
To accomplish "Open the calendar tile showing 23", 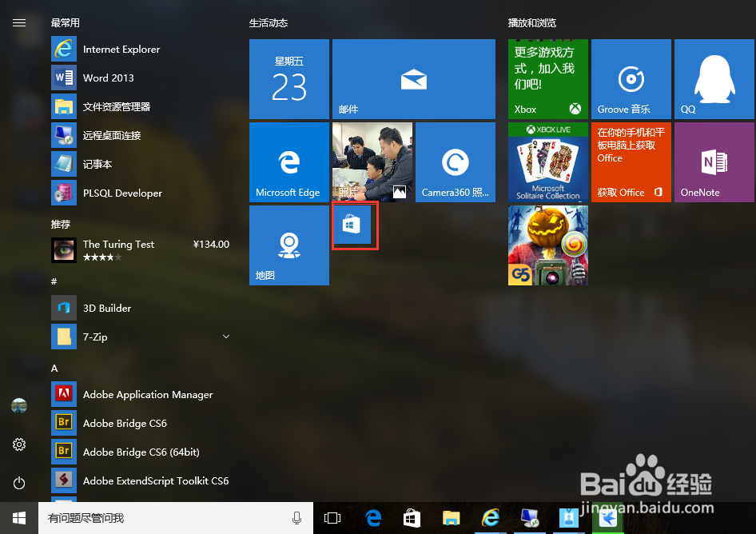I will pyautogui.click(x=288, y=79).
